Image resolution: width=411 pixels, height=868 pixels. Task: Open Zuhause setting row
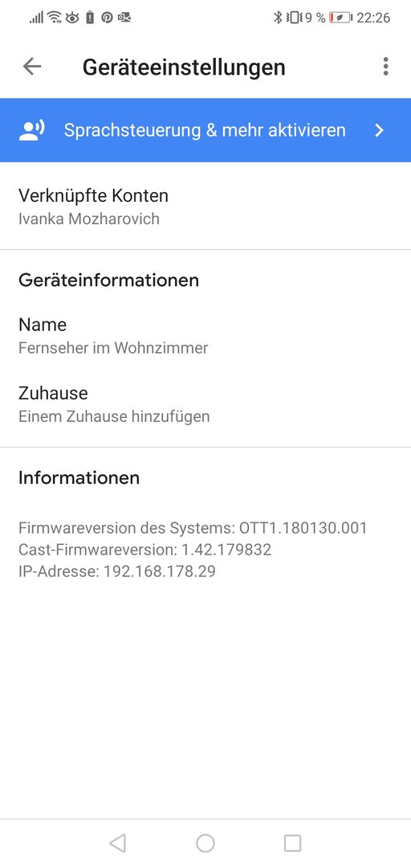coord(205,404)
